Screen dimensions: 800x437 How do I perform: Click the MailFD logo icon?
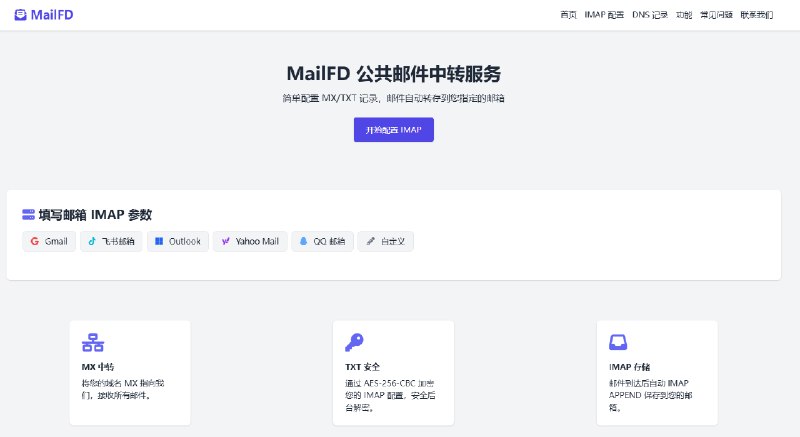click(x=20, y=15)
